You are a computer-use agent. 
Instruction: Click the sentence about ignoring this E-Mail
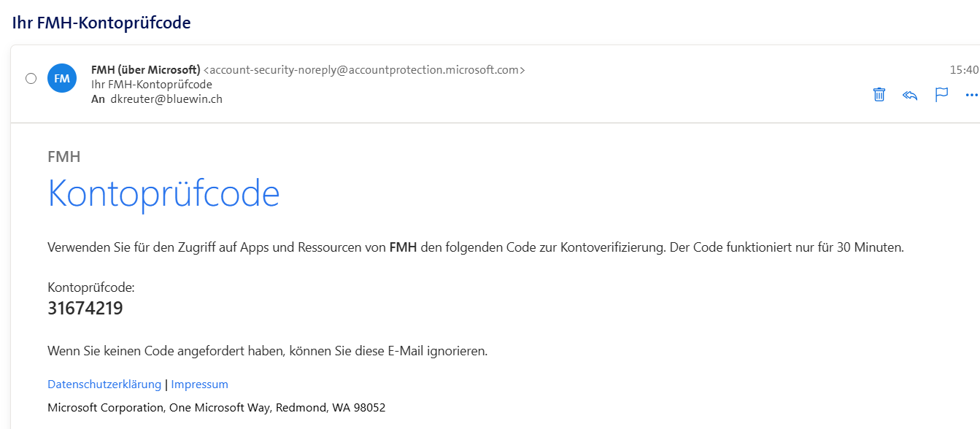(267, 351)
